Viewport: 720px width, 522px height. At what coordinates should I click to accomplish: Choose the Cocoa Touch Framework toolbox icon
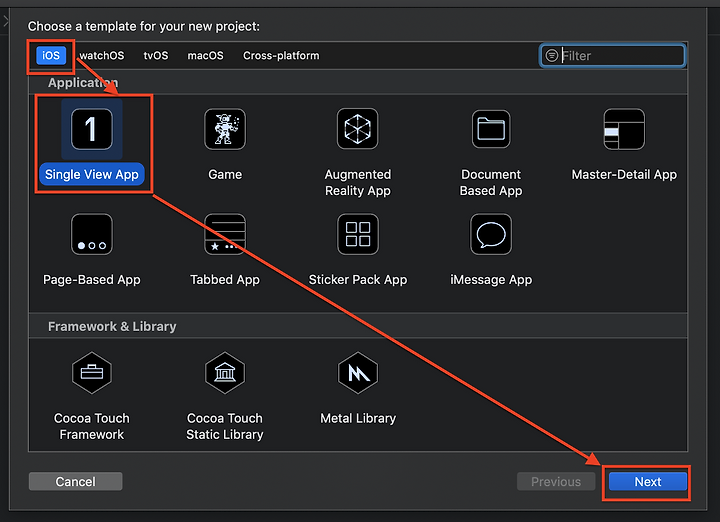(92, 373)
